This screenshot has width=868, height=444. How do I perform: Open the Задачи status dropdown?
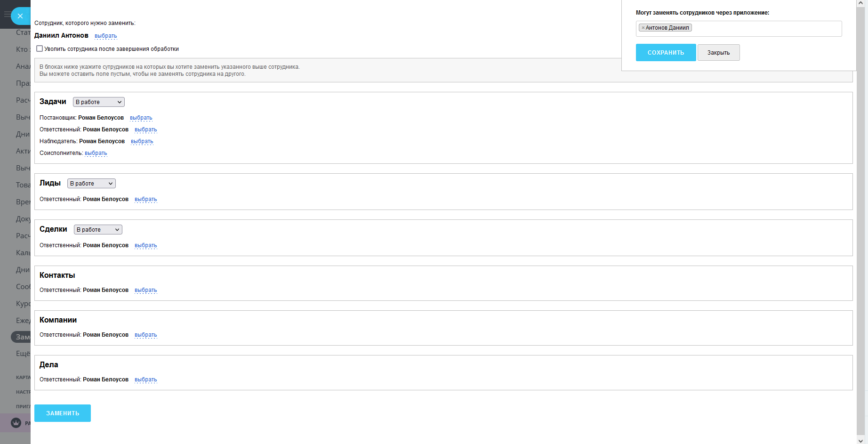pyautogui.click(x=99, y=102)
